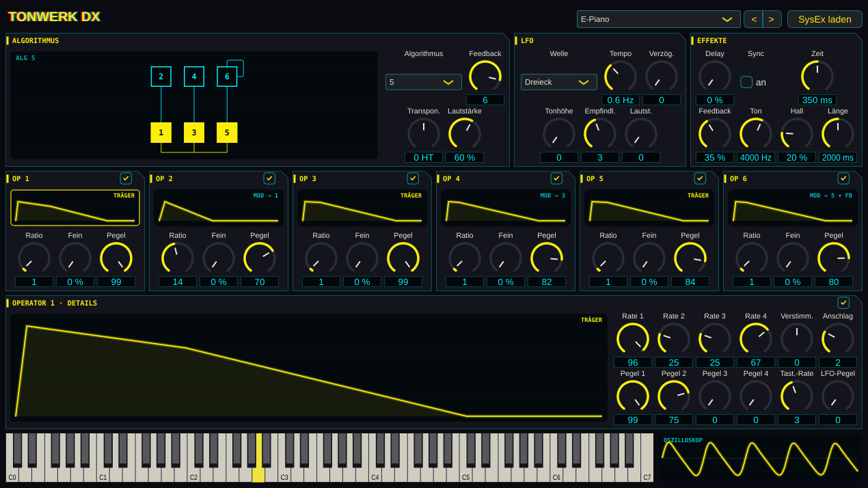
Task: Click the OP 4 envelope display
Action: click(506, 208)
